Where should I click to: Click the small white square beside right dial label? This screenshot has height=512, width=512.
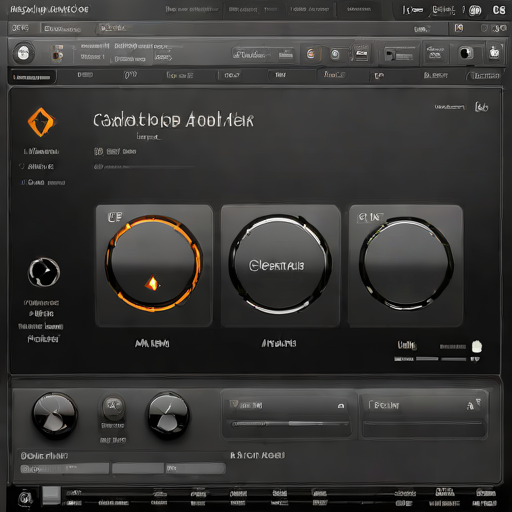tap(477, 347)
